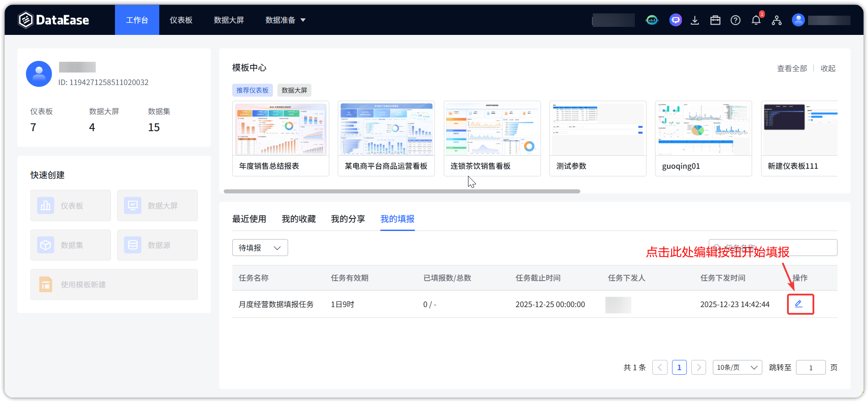Select the 推荐仪表板 template filter
The height and width of the screenshot is (402, 868).
pos(252,90)
